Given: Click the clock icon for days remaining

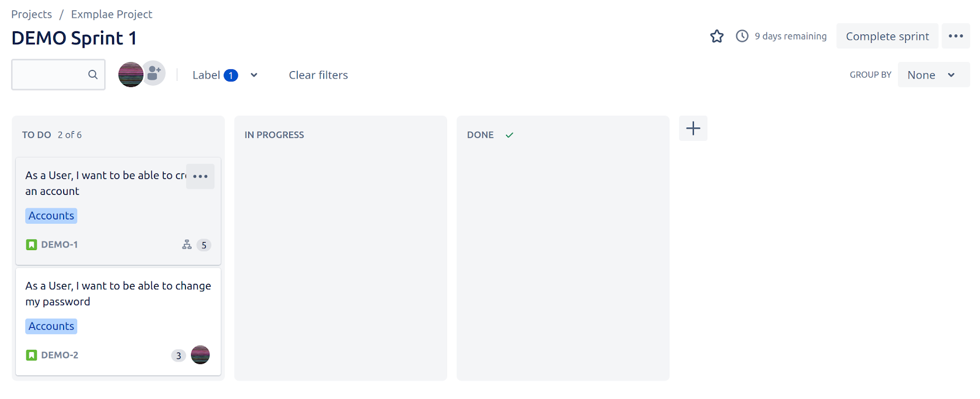Looking at the screenshot, I should point(742,36).
